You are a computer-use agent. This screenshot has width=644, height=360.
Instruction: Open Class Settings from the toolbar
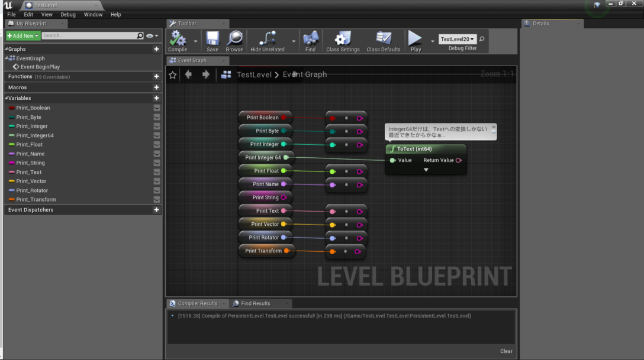point(342,39)
